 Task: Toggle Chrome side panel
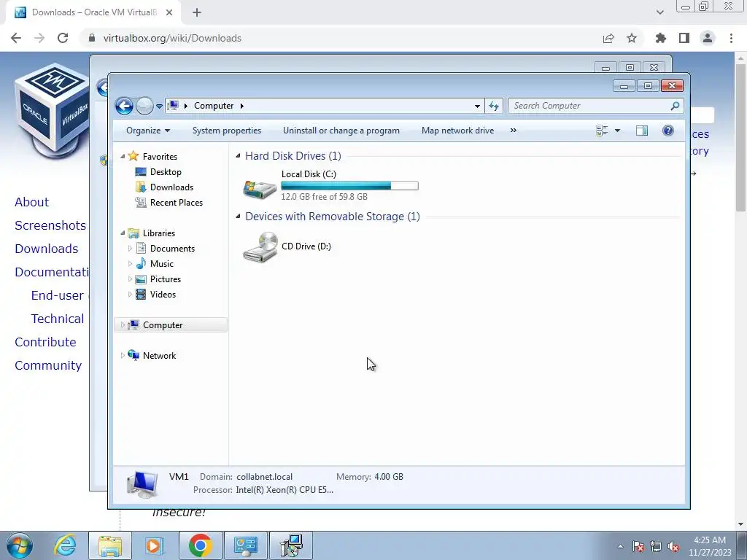684,38
